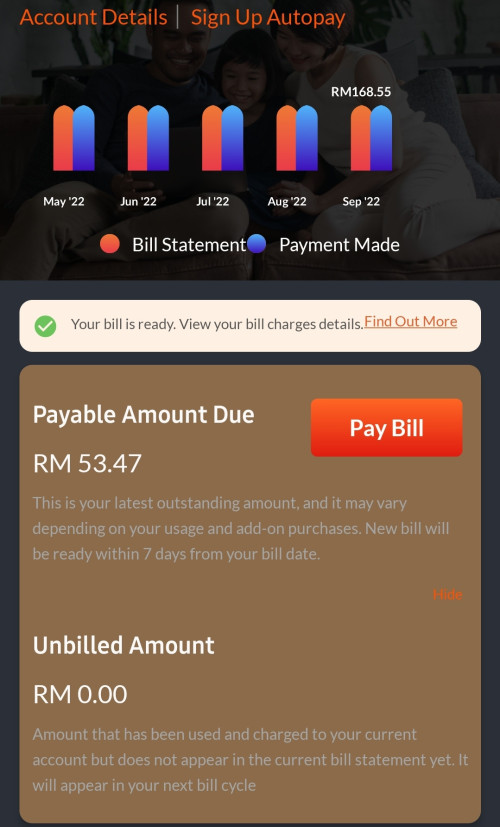Click the Payable Amount Due heading
The image size is (500, 827).
[x=143, y=415]
